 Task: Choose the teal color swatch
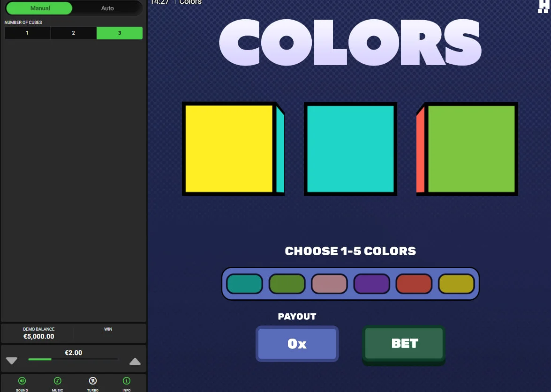[x=245, y=283]
